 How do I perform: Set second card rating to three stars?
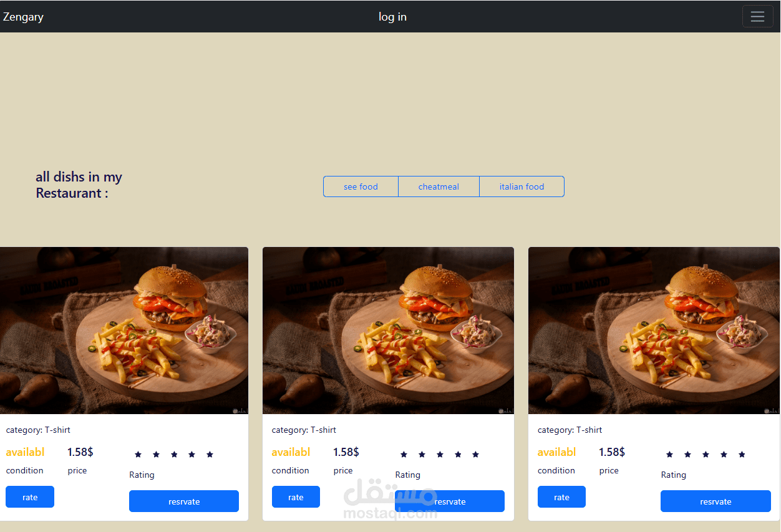[440, 455]
